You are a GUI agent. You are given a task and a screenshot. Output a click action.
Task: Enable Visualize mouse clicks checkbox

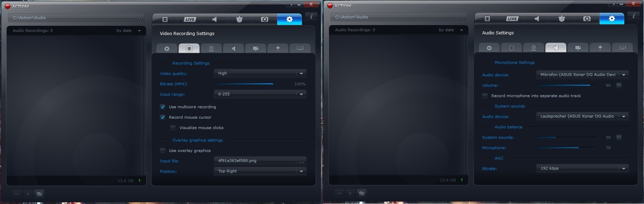click(173, 128)
